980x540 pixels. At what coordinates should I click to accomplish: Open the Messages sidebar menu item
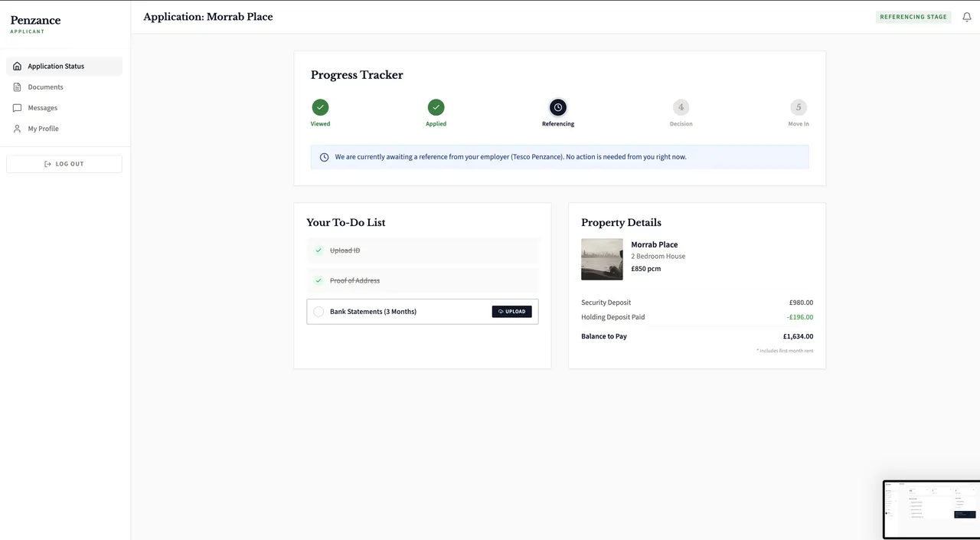43,108
